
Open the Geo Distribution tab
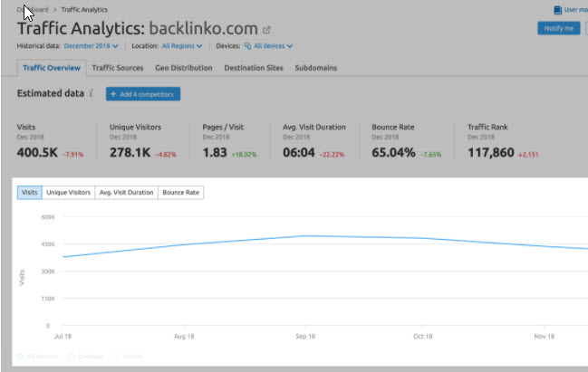click(x=184, y=68)
